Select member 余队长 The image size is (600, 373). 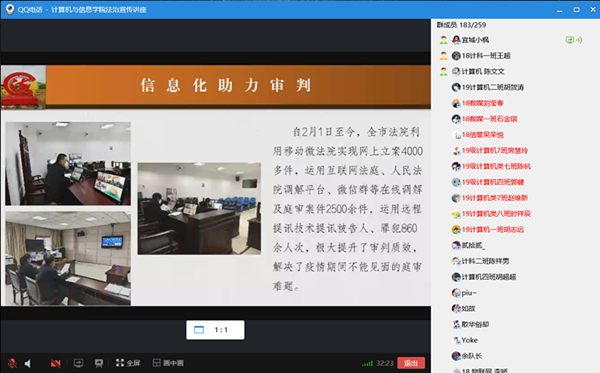click(x=466, y=356)
